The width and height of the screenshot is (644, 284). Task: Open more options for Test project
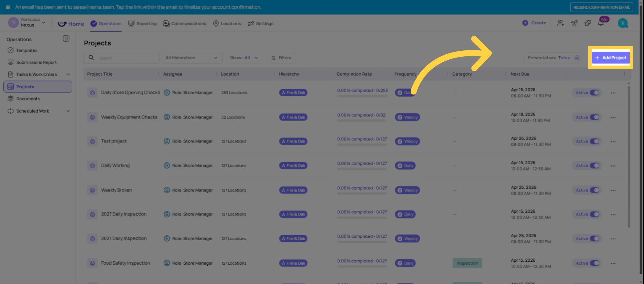coord(613,142)
